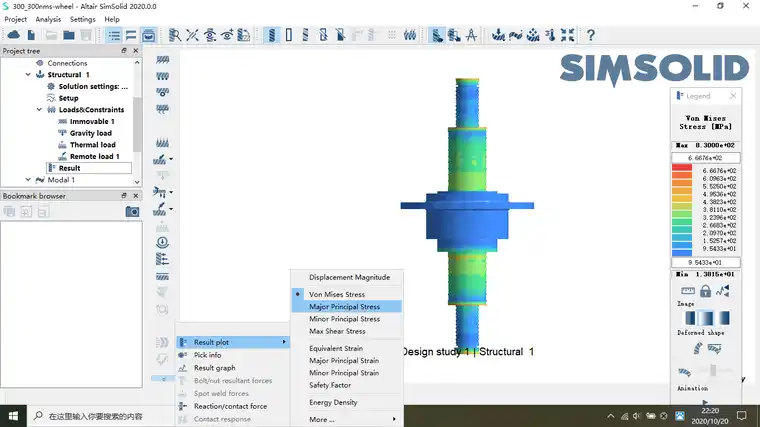Open the Project menu

[16, 19]
